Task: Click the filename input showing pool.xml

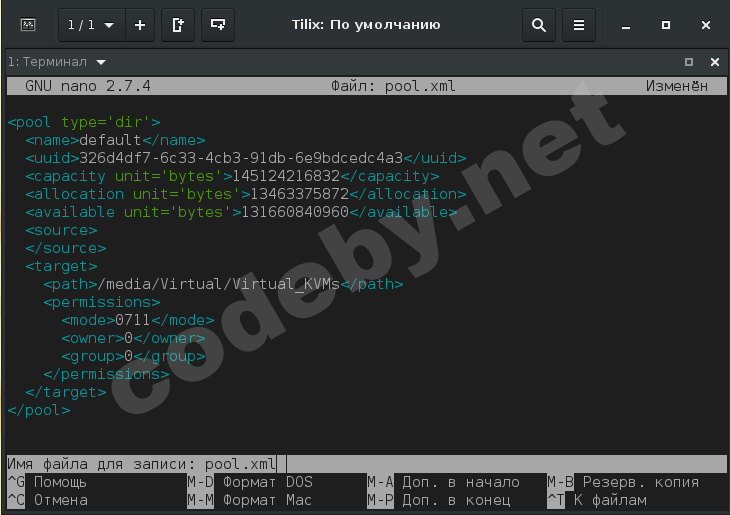Action: (x=240, y=464)
